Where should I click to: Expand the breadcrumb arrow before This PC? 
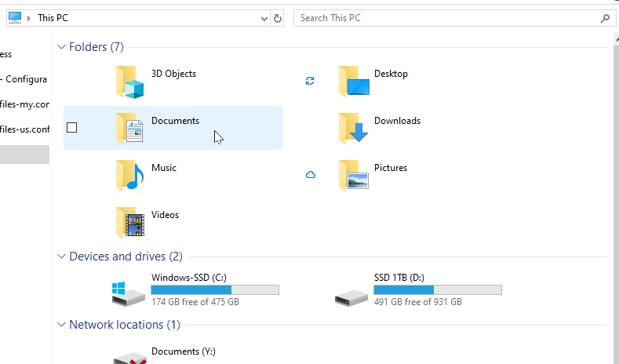tap(28, 18)
